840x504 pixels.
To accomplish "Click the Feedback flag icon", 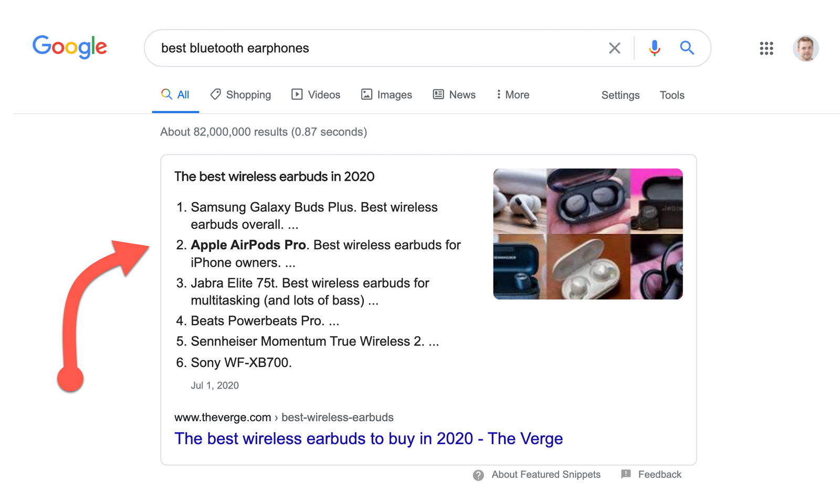I will [626, 474].
